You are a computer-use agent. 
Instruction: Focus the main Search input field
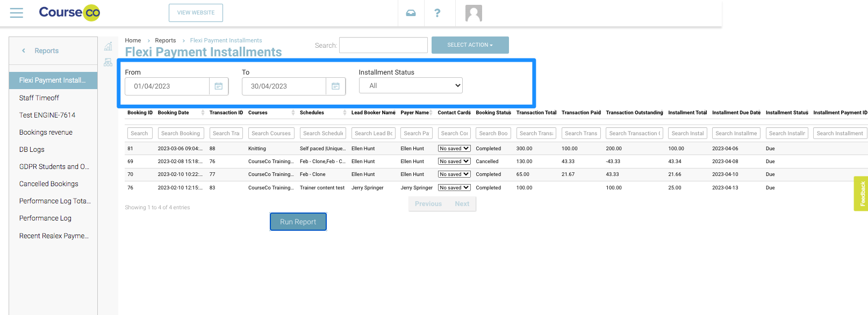[383, 46]
